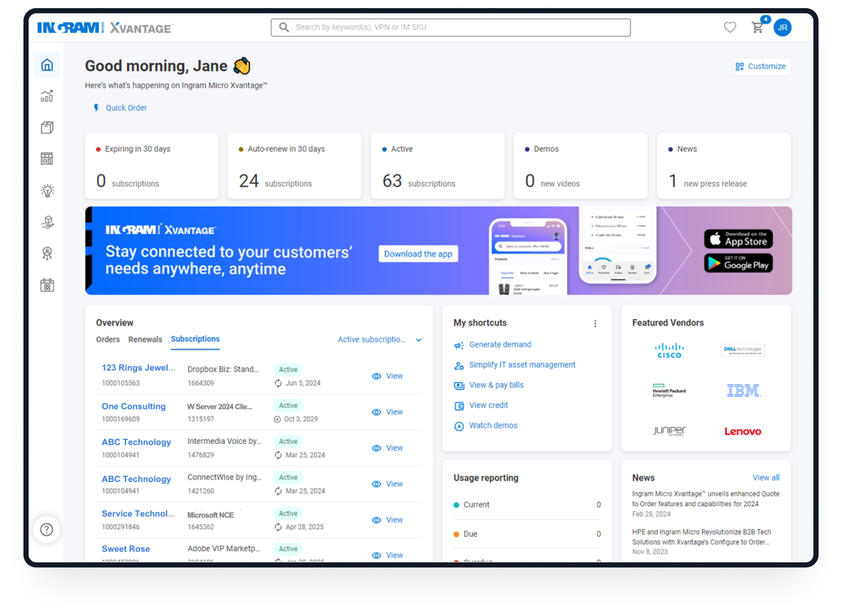
Task: Click the product search input field
Action: tap(451, 28)
